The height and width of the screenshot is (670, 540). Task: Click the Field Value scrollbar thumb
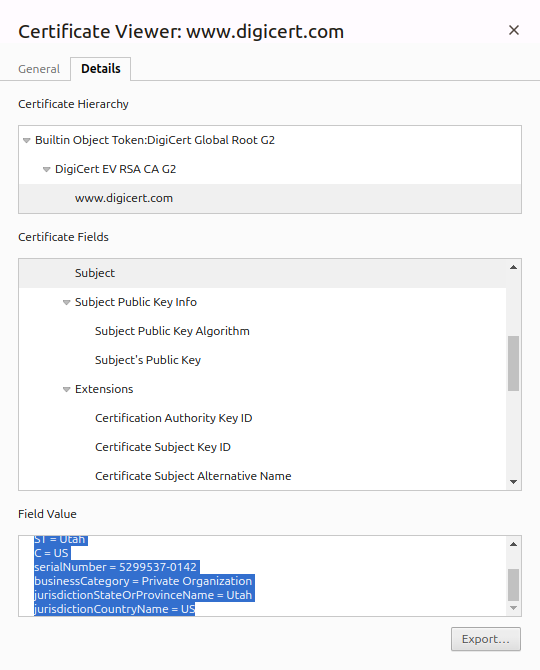[514, 585]
